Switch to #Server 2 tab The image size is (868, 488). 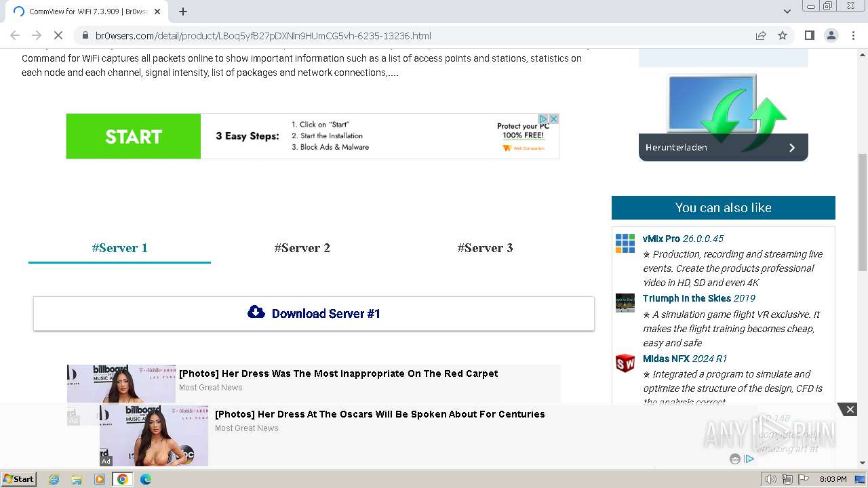[302, 248]
